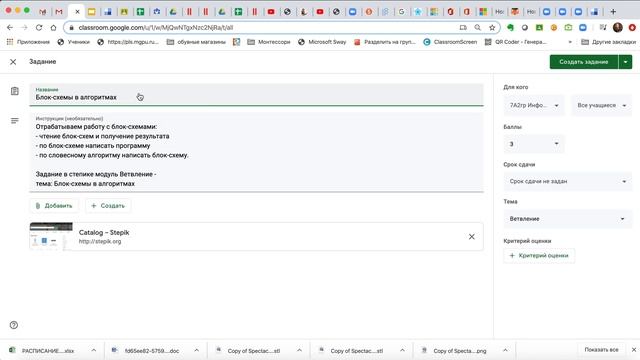The image size is (640, 360).
Task: Open the Microsoft Sway bookmark
Action: [x=322, y=42]
